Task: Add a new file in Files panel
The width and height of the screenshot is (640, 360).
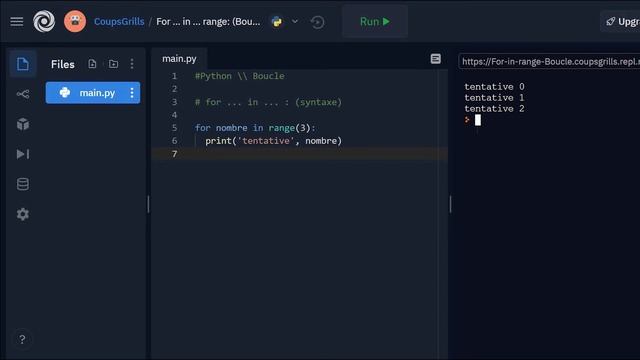Action: [x=92, y=64]
